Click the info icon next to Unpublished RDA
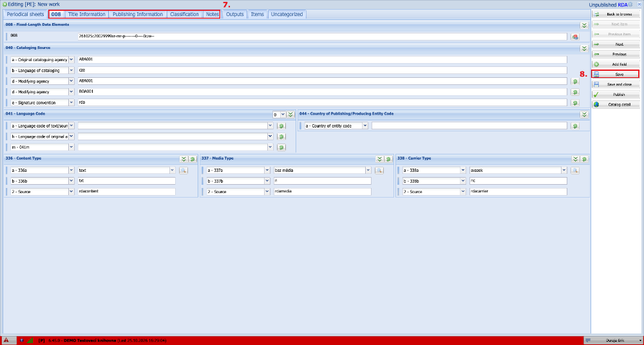Image resolution: width=644 pixels, height=345 pixels. click(630, 5)
